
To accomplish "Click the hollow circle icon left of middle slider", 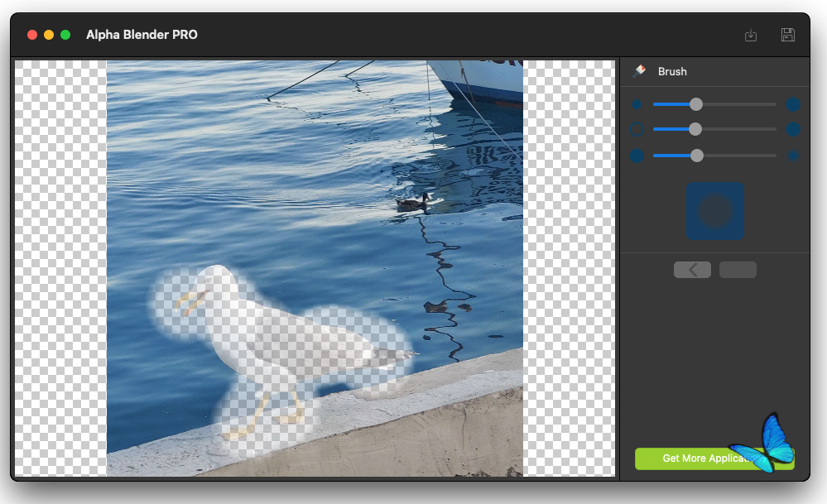I will [637, 129].
